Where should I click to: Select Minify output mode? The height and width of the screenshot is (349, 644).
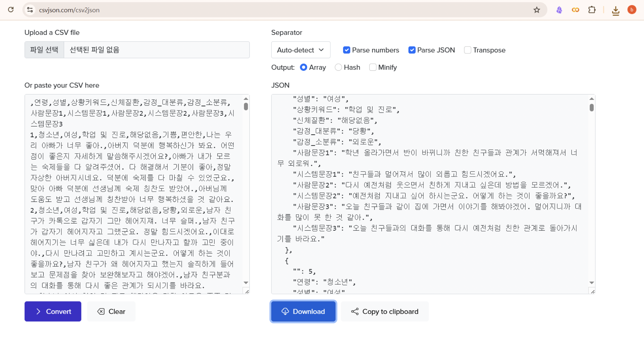point(373,67)
